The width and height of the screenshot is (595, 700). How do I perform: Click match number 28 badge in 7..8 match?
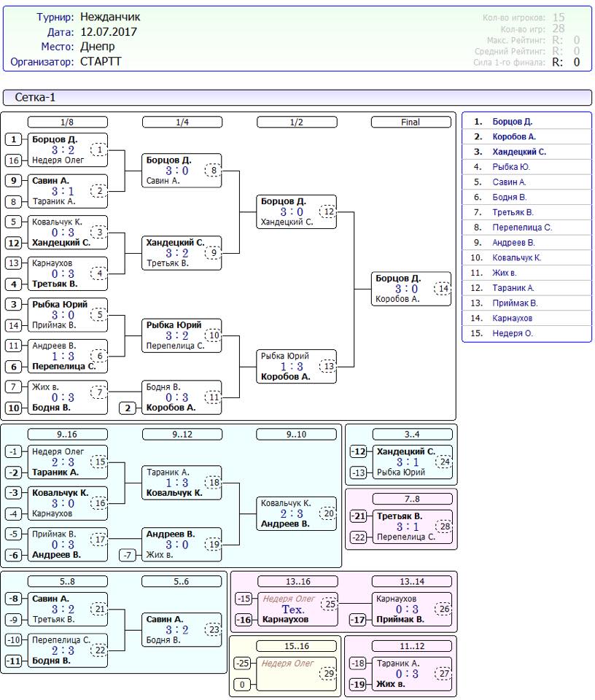[443, 527]
